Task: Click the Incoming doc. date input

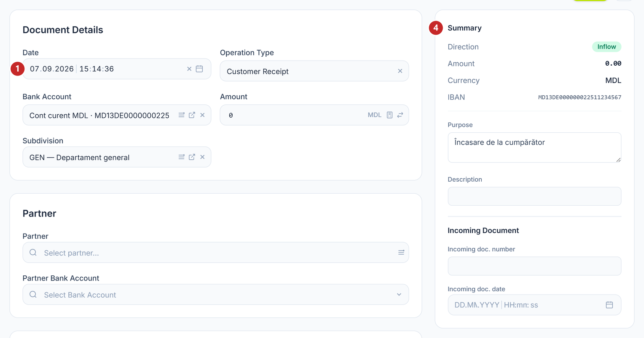Action: [x=535, y=305]
